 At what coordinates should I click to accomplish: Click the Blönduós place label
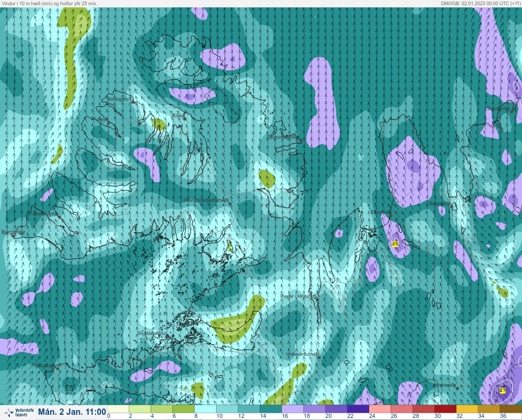(x=380, y=212)
